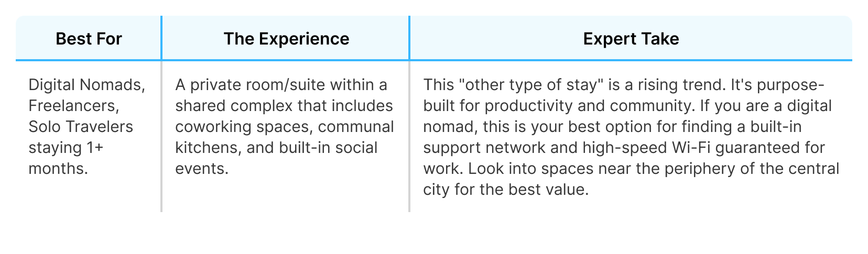Click the "Digital Nomads," text
Image resolution: width=868 pixels, height=254 pixels.
[87, 85]
